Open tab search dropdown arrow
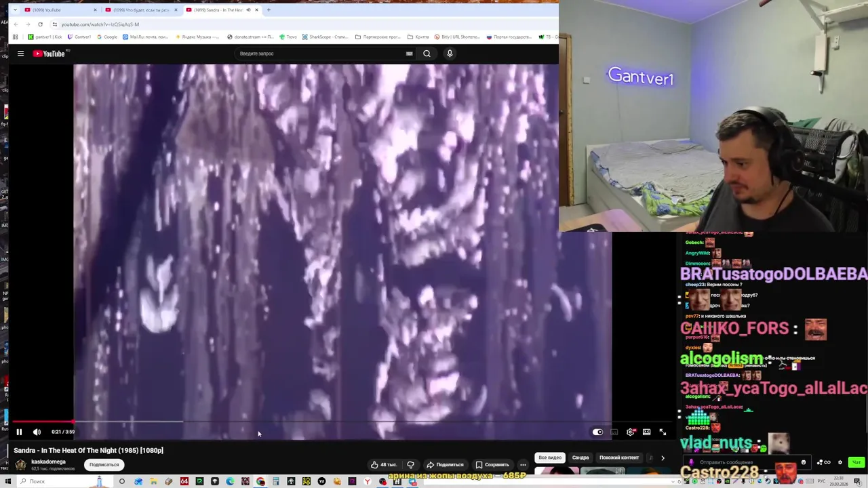 (x=15, y=10)
